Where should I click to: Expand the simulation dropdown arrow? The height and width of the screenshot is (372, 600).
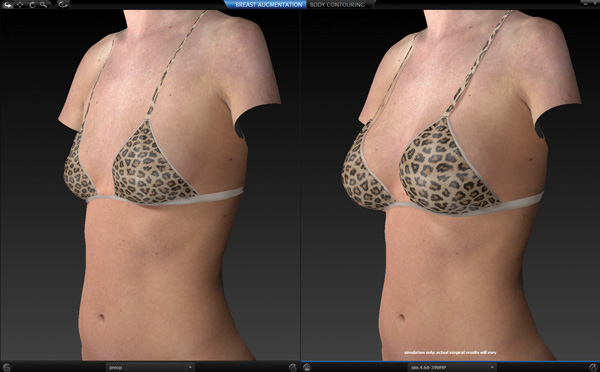[492, 367]
